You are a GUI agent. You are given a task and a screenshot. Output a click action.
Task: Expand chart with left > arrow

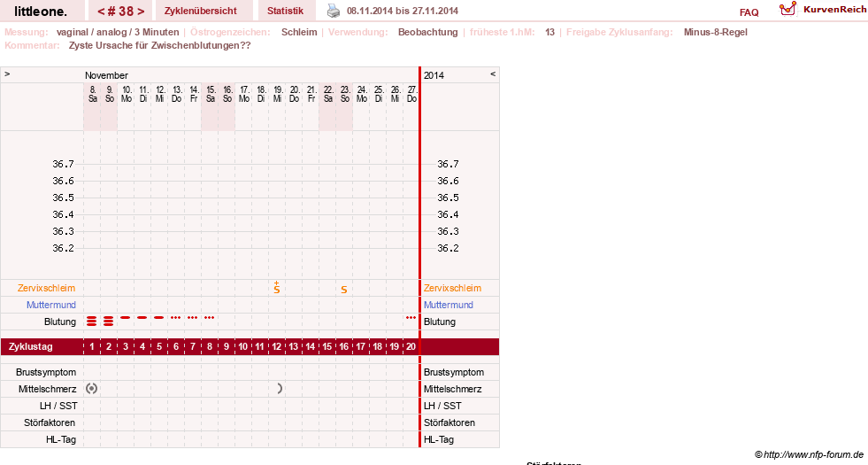click(x=7, y=74)
